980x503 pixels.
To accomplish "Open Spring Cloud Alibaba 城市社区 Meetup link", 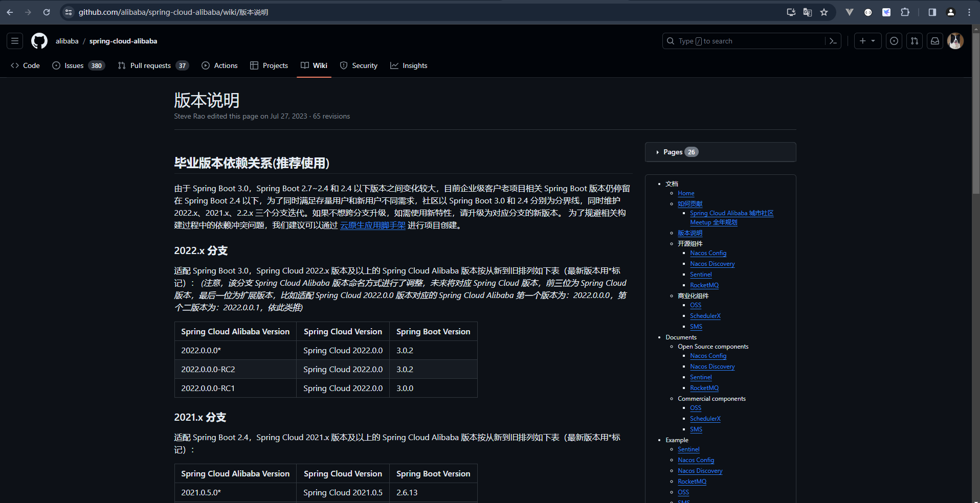I will tap(731, 218).
